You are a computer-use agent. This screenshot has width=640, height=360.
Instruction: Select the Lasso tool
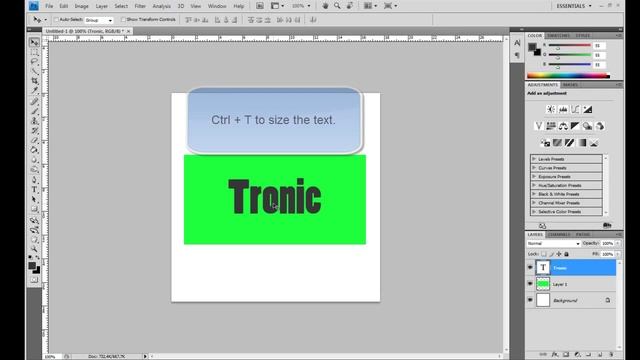coord(35,62)
